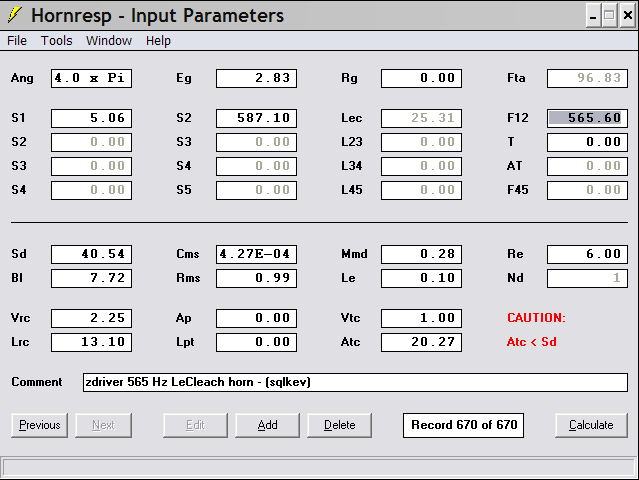Image resolution: width=639 pixels, height=480 pixels.
Task: Click the Sd field showing 40.54
Action: click(91, 254)
